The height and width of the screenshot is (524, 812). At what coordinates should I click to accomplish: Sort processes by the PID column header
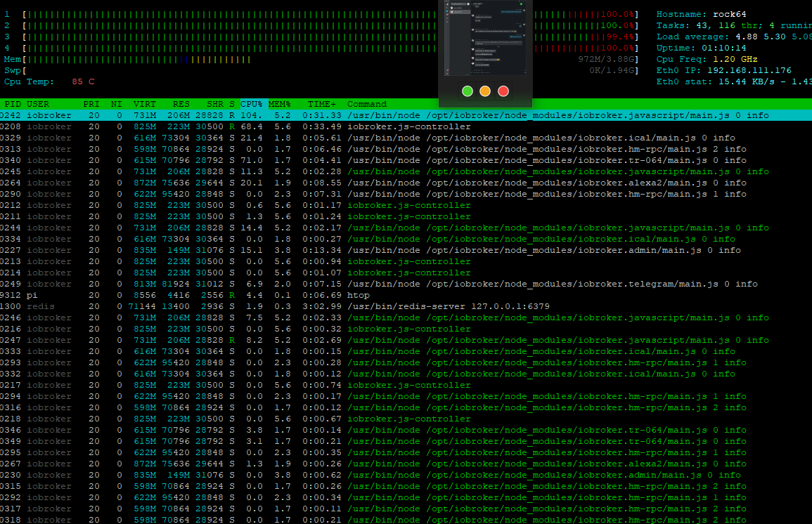tap(13, 104)
